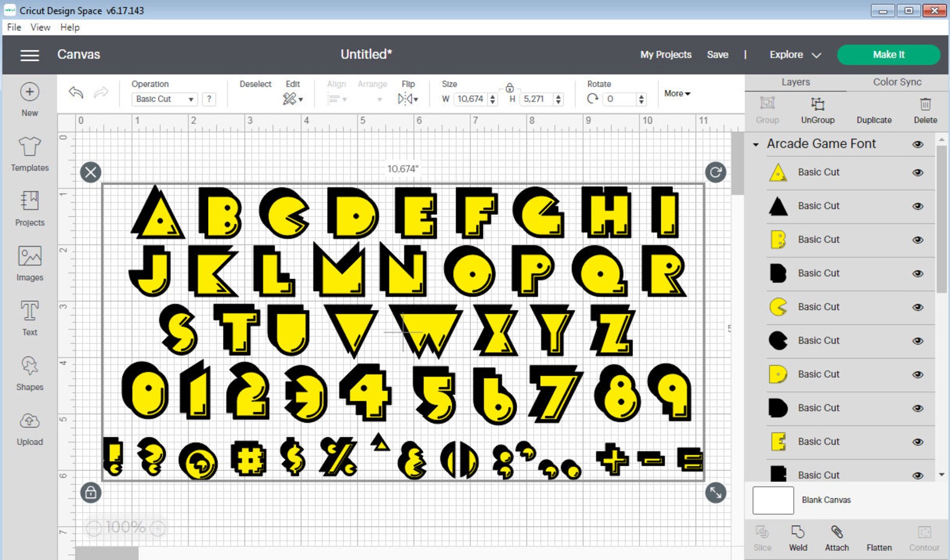
Task: Click the UnGroup icon
Action: pos(817,104)
